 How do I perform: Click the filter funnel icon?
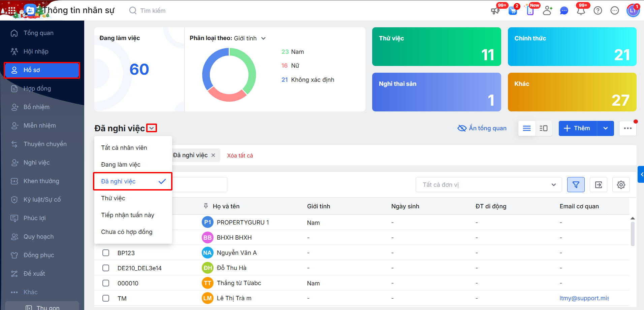click(x=576, y=185)
